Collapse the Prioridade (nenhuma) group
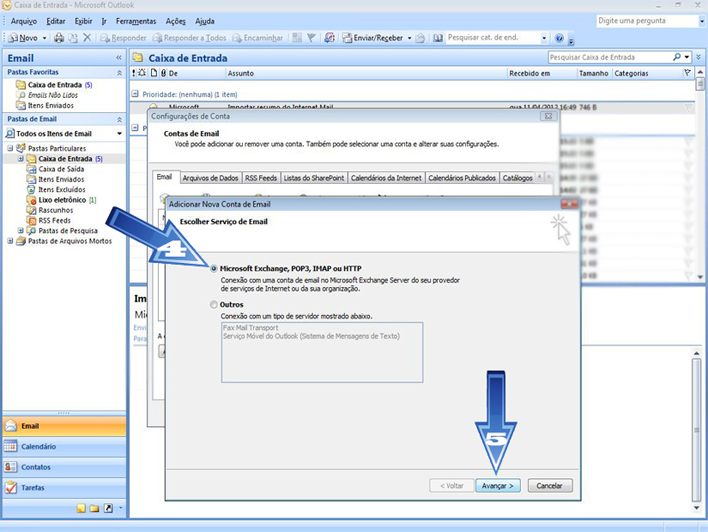This screenshot has width=708, height=532. (135, 94)
